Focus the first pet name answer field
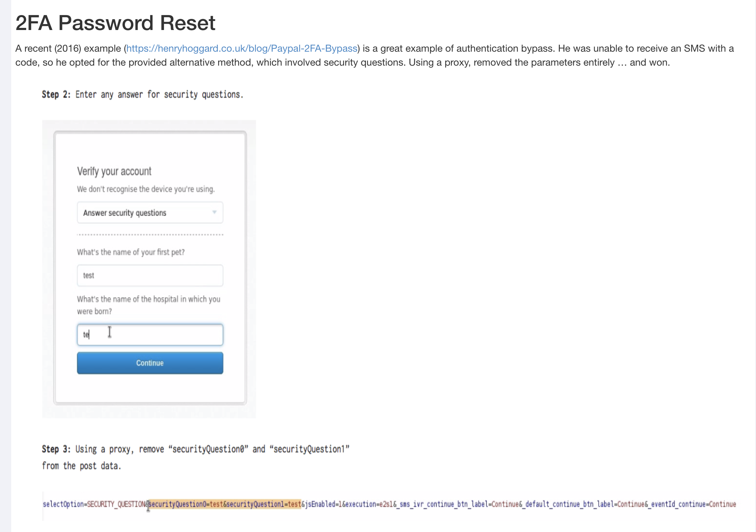The width and height of the screenshot is (756, 532). coord(149,275)
